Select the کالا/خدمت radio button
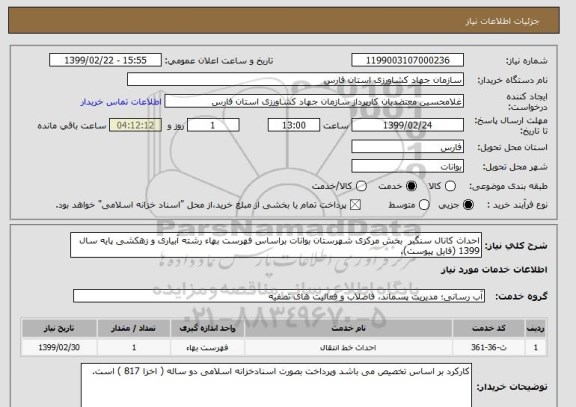The width and height of the screenshot is (576, 407). click(x=361, y=186)
